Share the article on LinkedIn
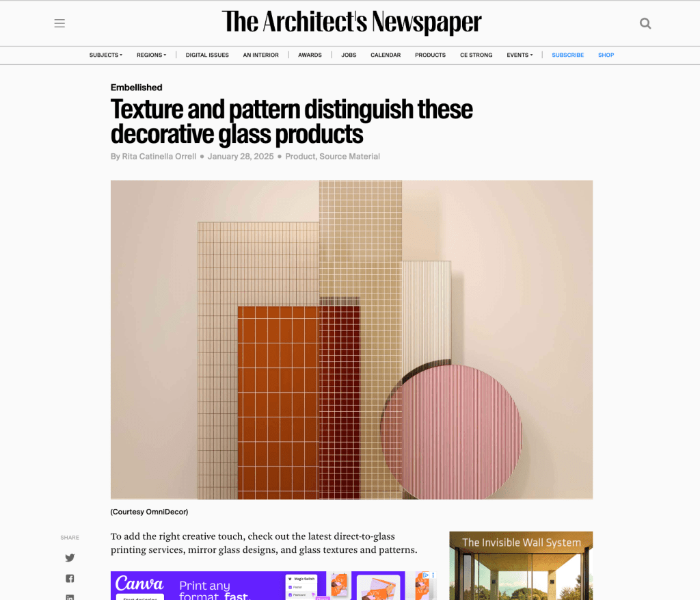The width and height of the screenshot is (700, 600). (x=70, y=597)
